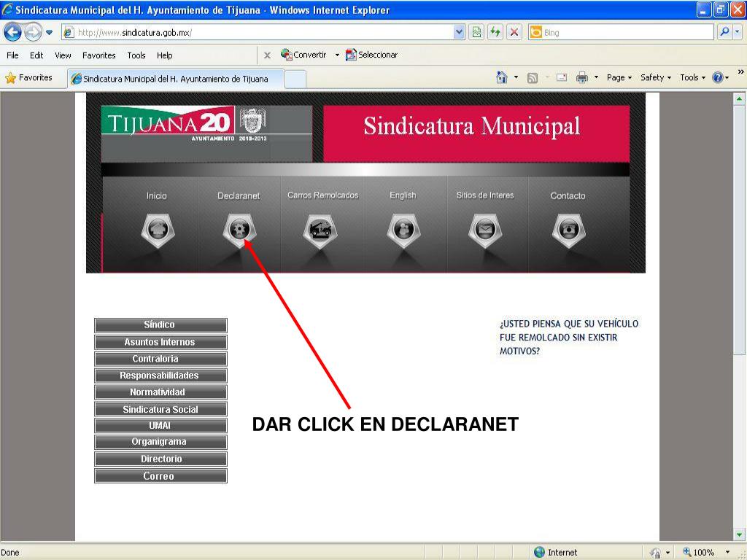
Task: Open a new blank tab
Action: tap(295, 79)
